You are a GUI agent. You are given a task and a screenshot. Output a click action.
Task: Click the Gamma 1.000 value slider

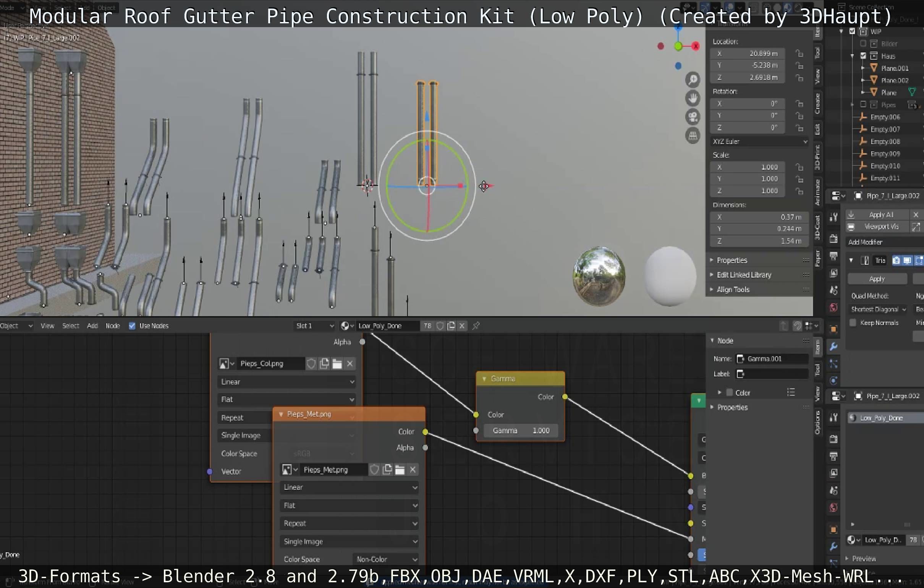(521, 431)
